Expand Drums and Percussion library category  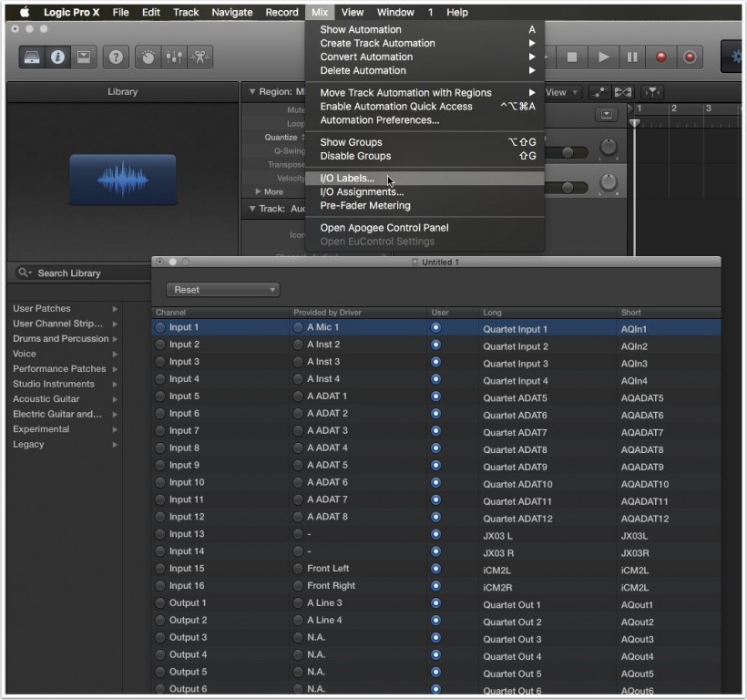coord(115,339)
